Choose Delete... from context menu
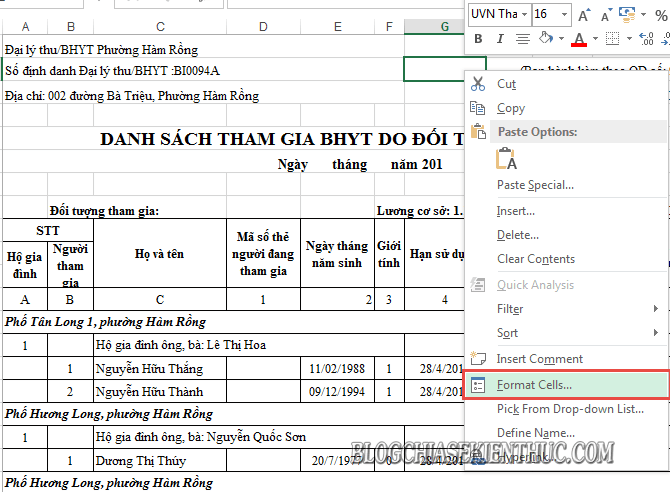 click(565, 235)
